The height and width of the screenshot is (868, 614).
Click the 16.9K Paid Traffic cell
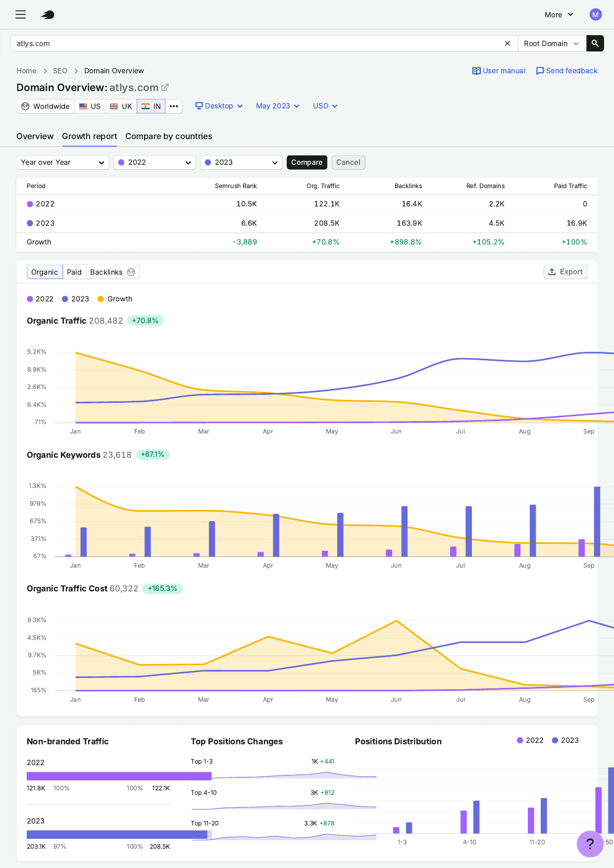577,223
